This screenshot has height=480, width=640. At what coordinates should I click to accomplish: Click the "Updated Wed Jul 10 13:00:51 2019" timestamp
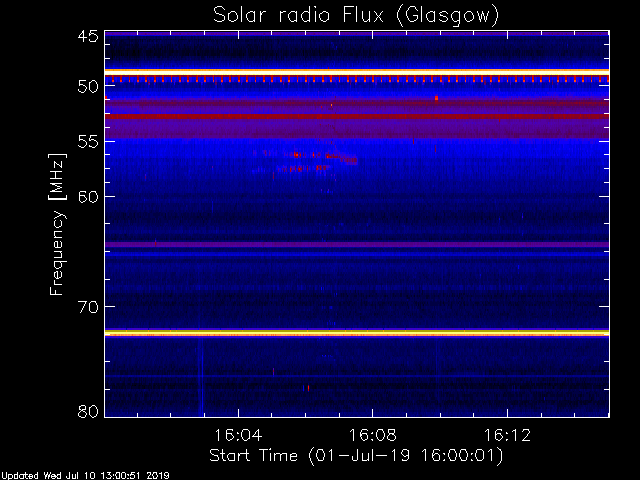click(x=84, y=476)
